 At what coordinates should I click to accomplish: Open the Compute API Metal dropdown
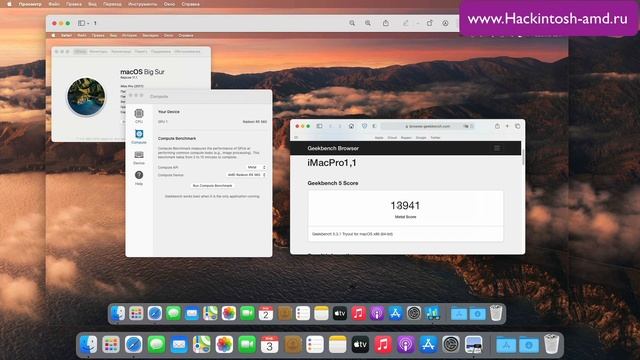256,167
